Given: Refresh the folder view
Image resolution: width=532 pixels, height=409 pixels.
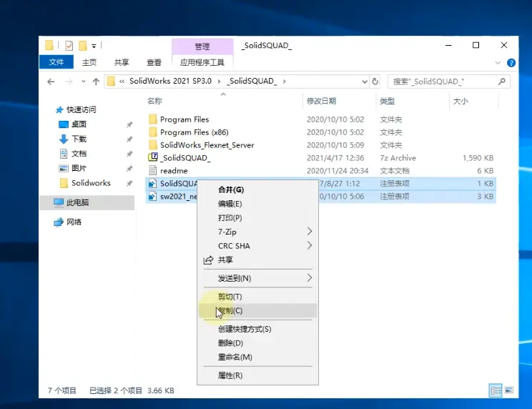Looking at the screenshot, I should pos(375,82).
